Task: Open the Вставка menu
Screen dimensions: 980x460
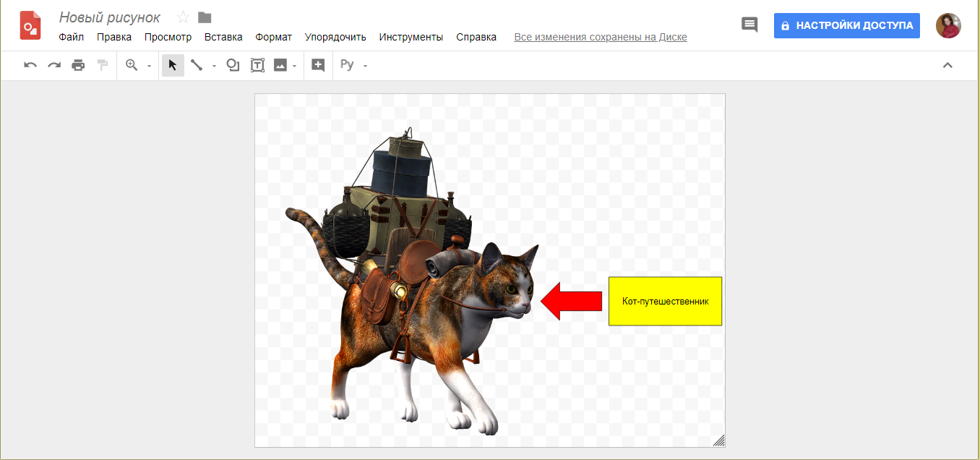Action: pyautogui.click(x=223, y=36)
